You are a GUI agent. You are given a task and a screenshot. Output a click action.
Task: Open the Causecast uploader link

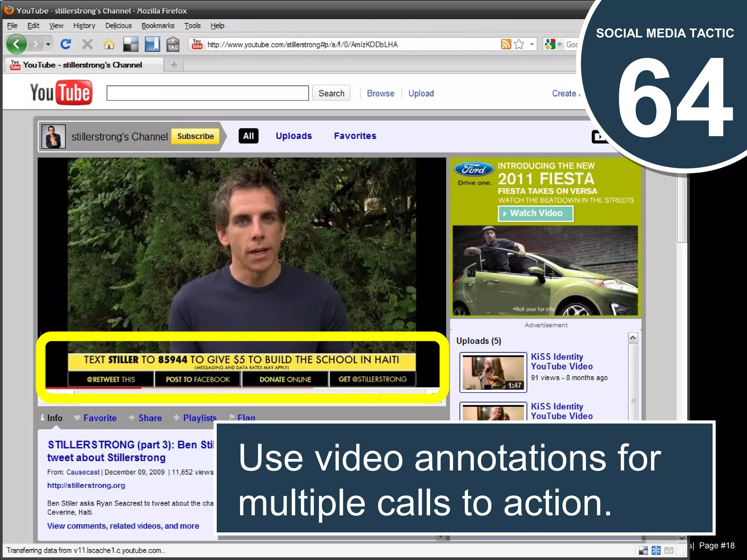[x=83, y=472]
